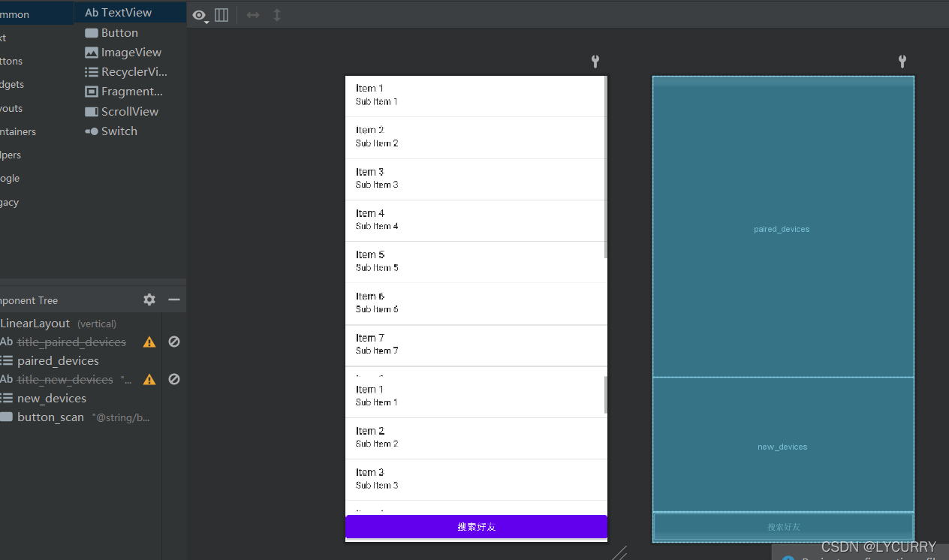Open the view options eye dropdown
949x560 pixels.
coord(200,15)
